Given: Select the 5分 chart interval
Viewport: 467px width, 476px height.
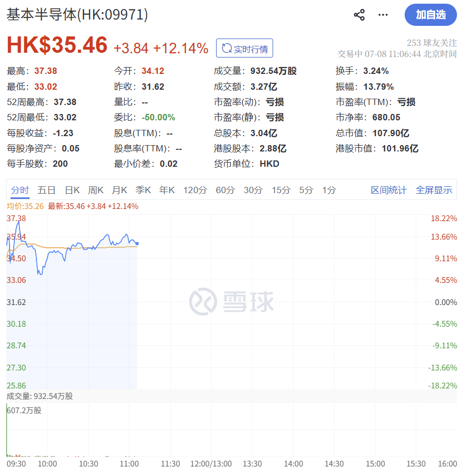Looking at the screenshot, I should [x=306, y=190].
